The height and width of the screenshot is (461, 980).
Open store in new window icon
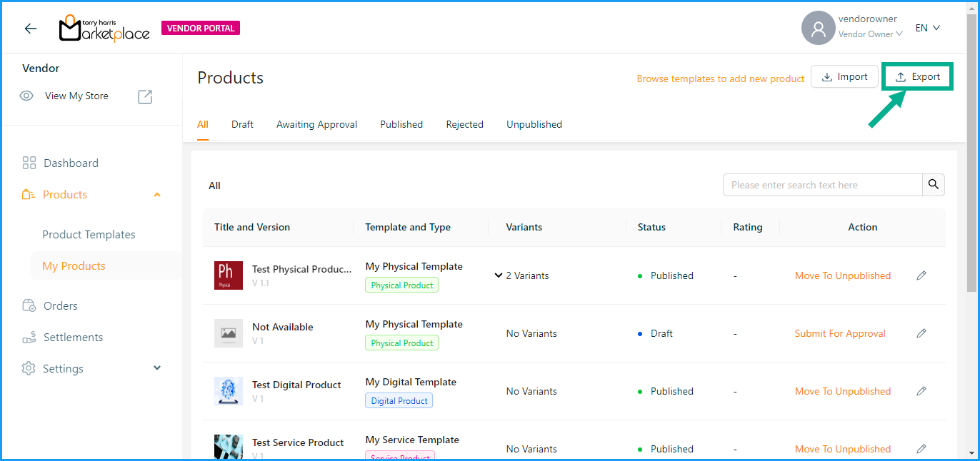[x=145, y=96]
